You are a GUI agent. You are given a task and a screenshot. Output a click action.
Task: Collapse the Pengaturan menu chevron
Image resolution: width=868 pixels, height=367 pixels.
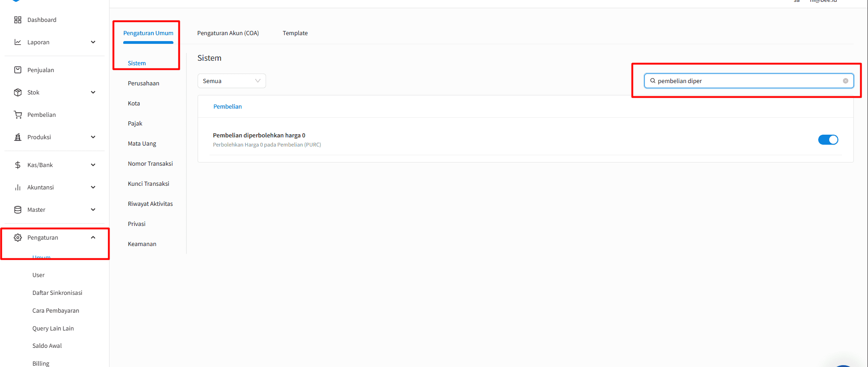[93, 237]
